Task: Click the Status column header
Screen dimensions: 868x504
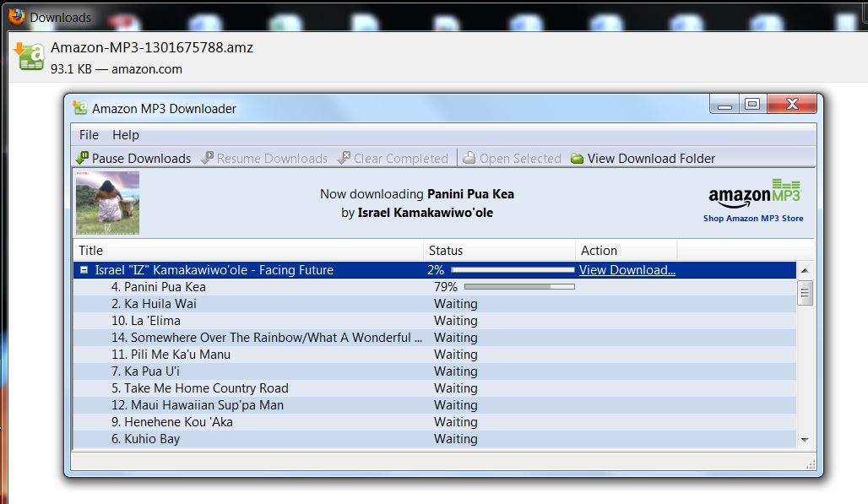Action: tap(499, 251)
